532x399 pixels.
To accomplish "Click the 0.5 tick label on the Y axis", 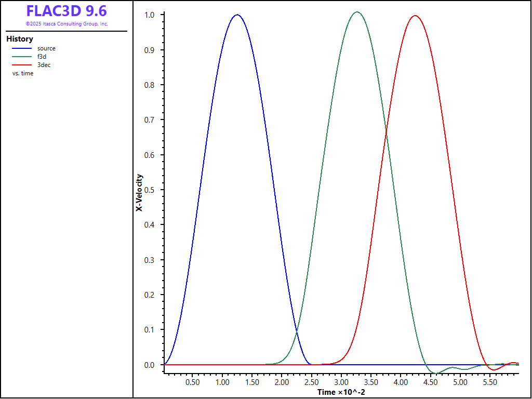I will click(150, 190).
